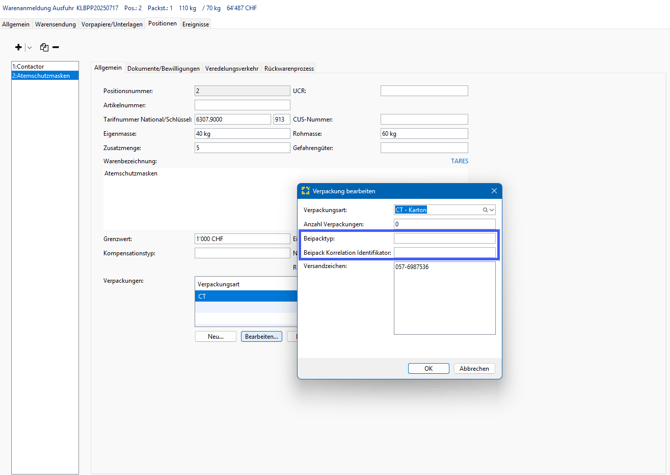Click the Bearbeiten... button
Image resolution: width=670 pixels, height=475 pixels.
(x=262, y=337)
